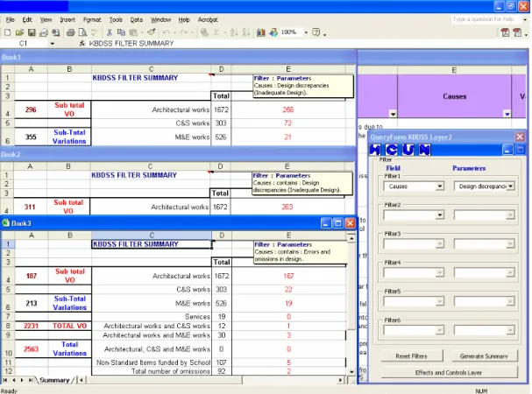Image resolution: width=532 pixels, height=394 pixels.
Task: Create a new workbook with New icon
Action: pos(8,32)
